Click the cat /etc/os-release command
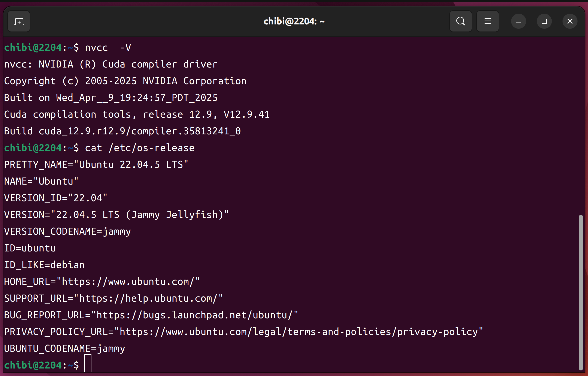 [x=140, y=148]
